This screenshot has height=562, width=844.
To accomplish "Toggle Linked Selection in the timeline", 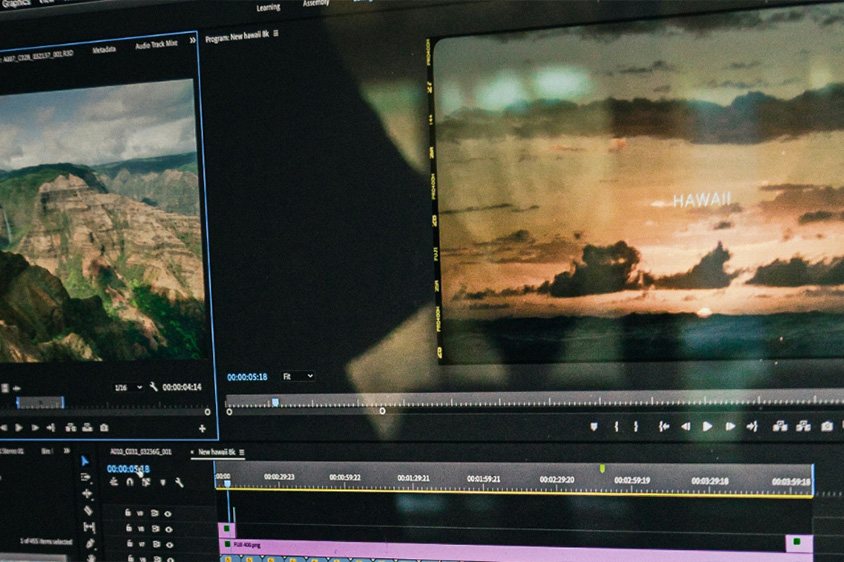I will point(146,482).
